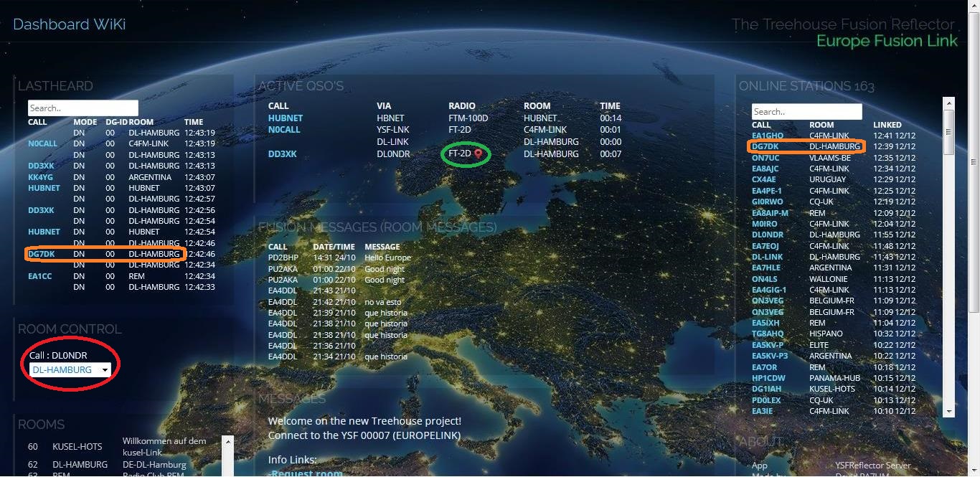Open M0IRO in Online Stations

pos(765,224)
